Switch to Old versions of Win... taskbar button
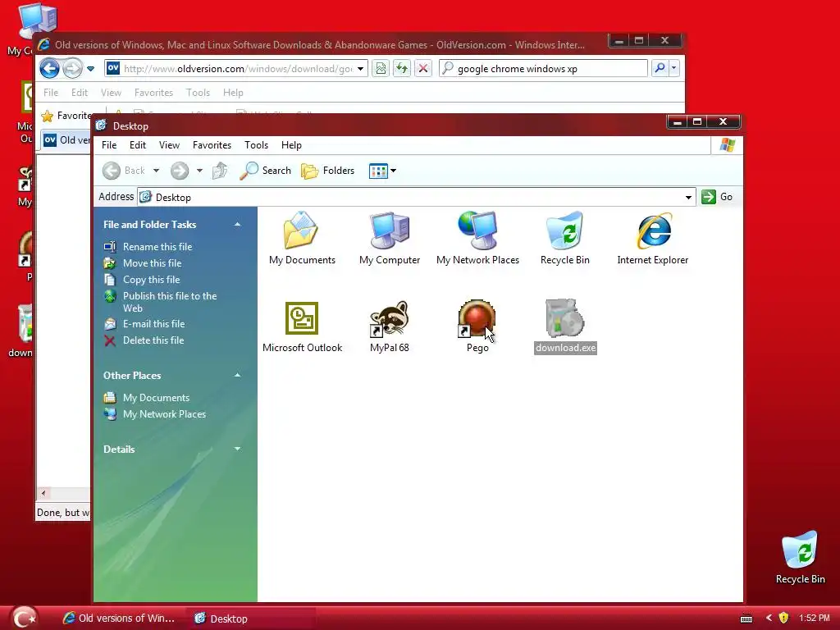Screen dimensions: 840x630 (120, 619)
